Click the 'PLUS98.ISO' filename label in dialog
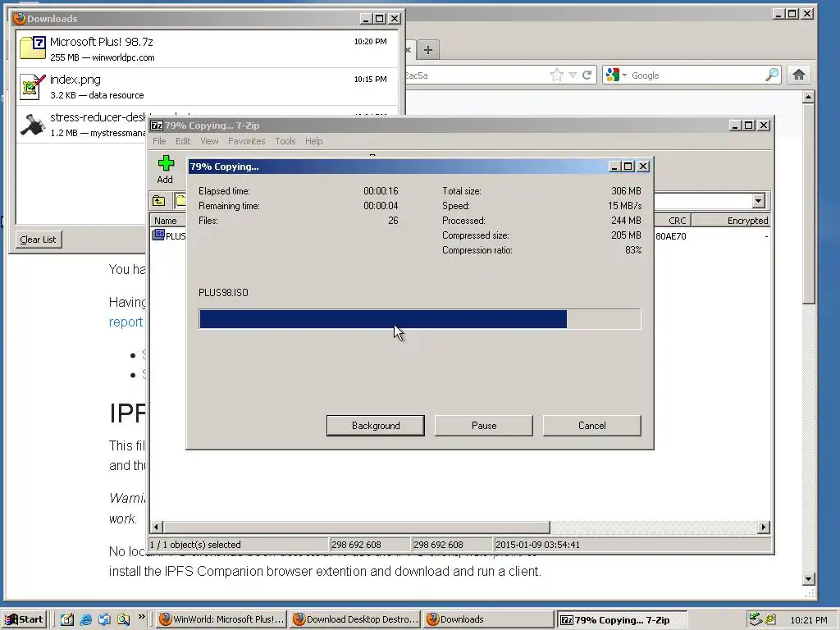840x630 pixels. pyautogui.click(x=223, y=293)
